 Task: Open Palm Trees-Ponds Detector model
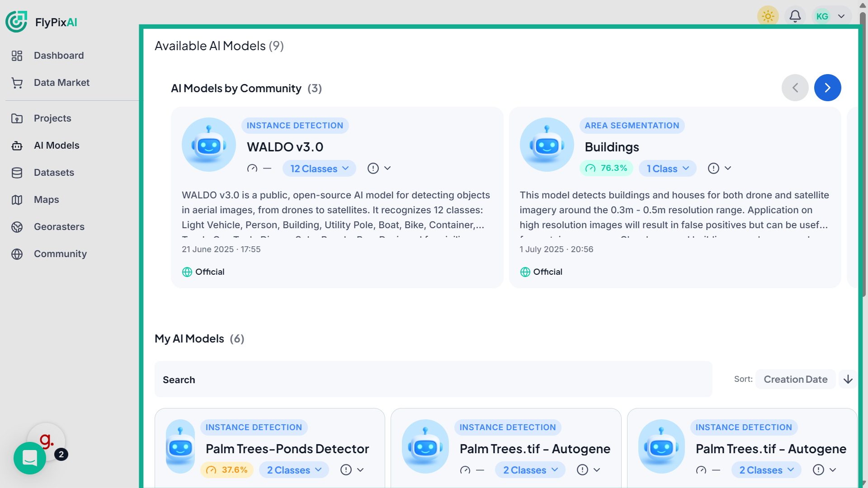[x=287, y=449]
